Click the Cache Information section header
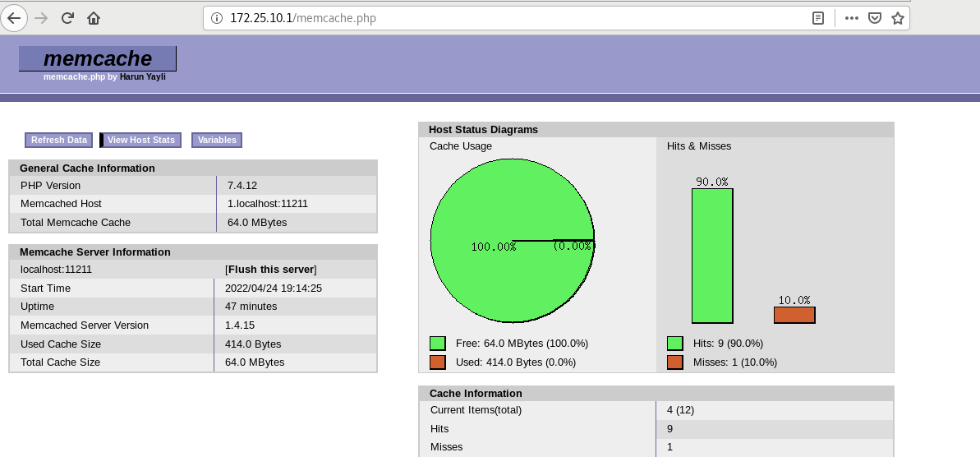Viewport: 980px width, 457px height. (x=656, y=393)
